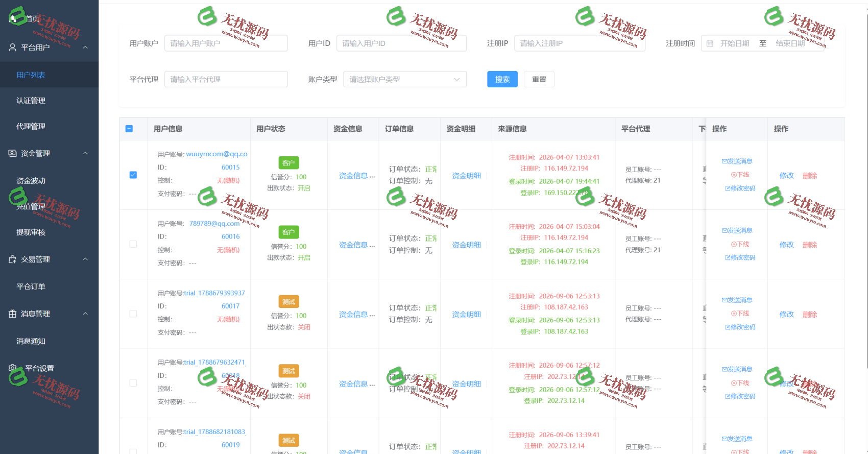Click the 开始日期 start date field

735,43
